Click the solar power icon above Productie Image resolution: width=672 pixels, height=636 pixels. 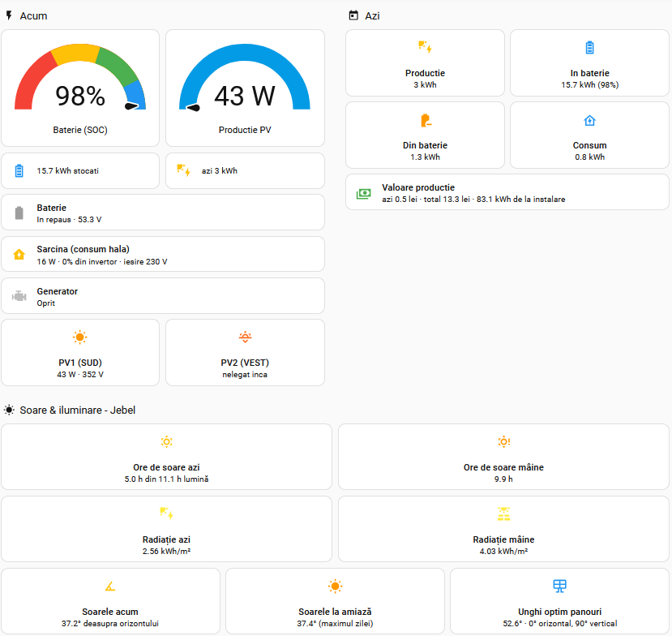click(x=425, y=47)
